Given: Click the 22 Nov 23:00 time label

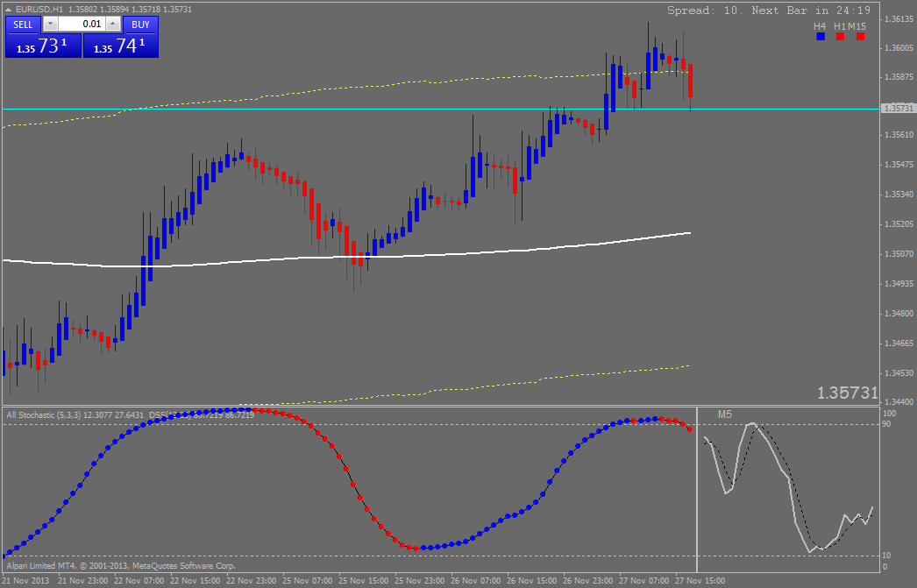Looking at the screenshot, I should (x=251, y=581).
